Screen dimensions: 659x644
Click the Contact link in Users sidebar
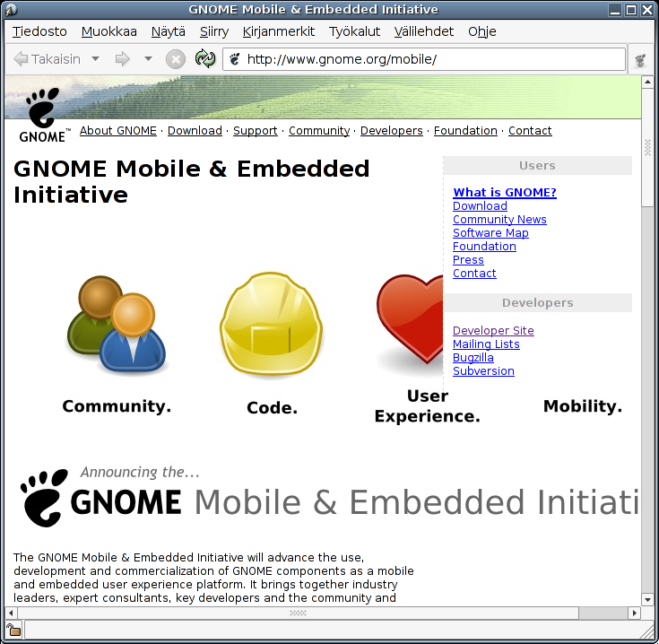[474, 274]
